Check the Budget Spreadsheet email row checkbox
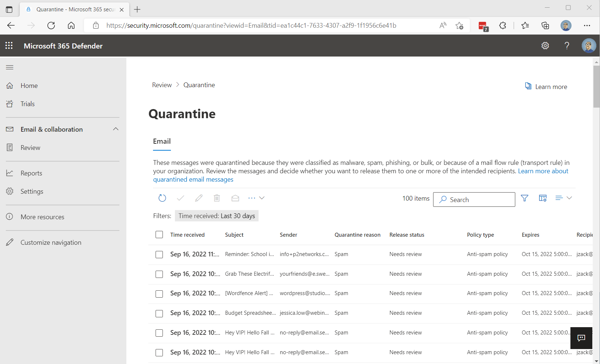 tap(159, 313)
